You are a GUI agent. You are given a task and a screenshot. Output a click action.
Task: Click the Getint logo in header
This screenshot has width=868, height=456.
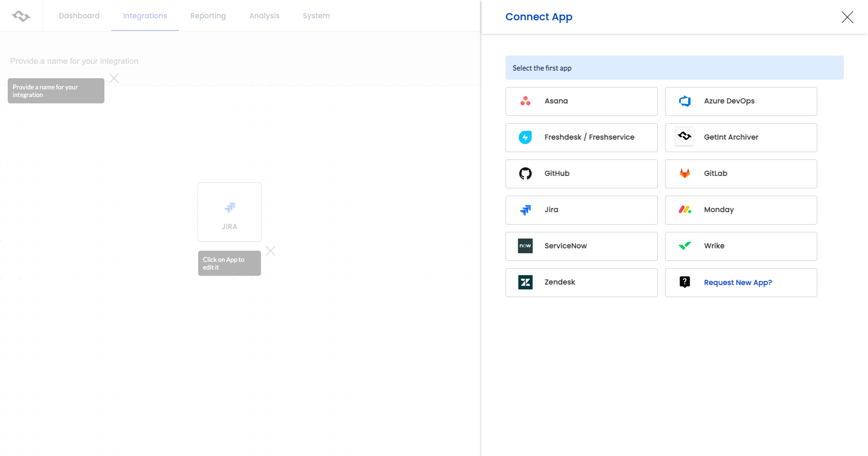pyautogui.click(x=21, y=16)
